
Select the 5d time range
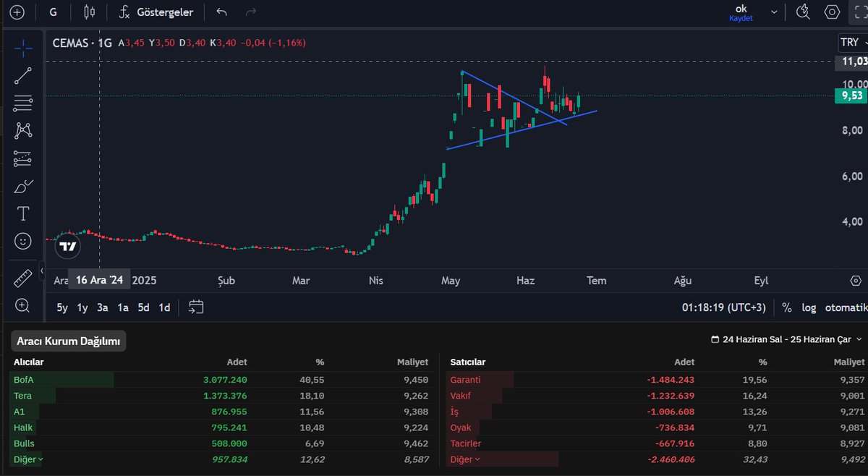coord(144,307)
